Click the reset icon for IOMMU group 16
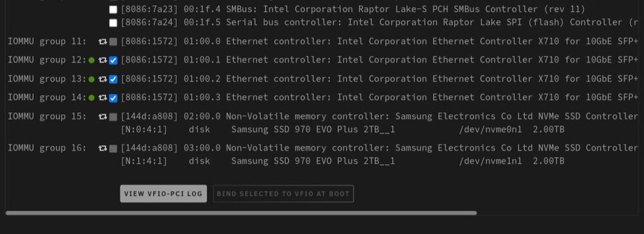This screenshot has height=234, width=644. pos(102,148)
